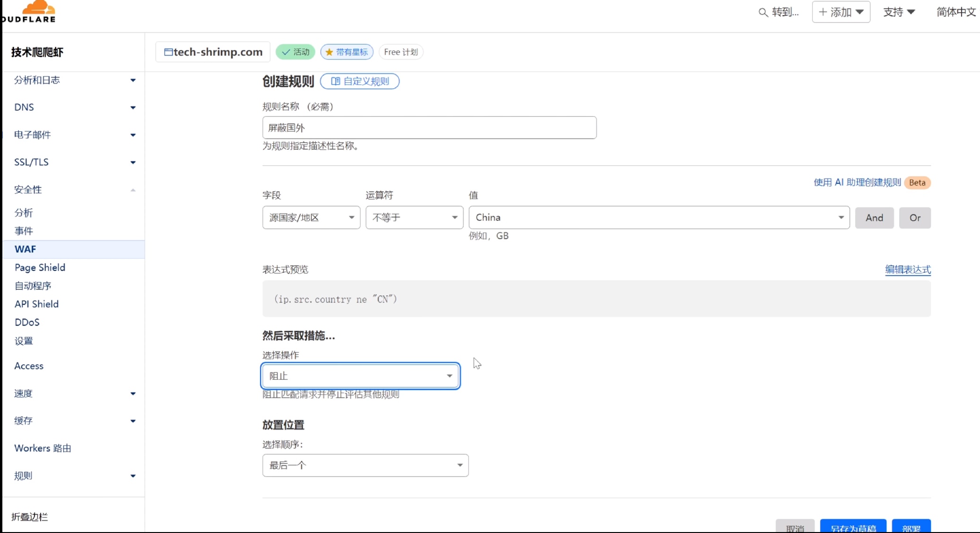Open the 支持 support menu

(x=899, y=12)
